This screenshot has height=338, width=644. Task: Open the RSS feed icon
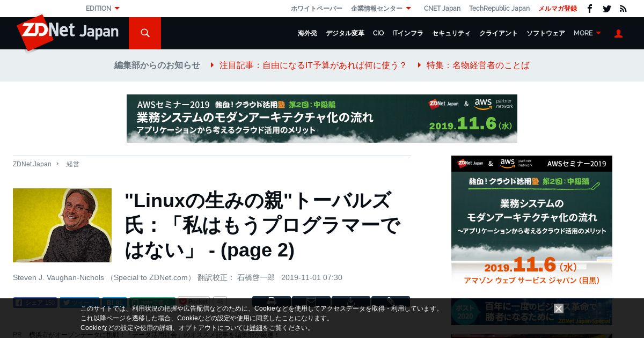pos(623,9)
